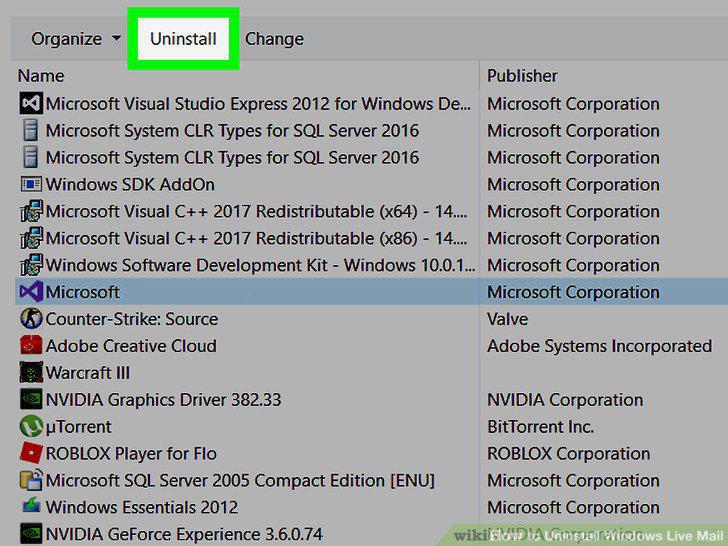
Task: Click Visual C++ 2017 Redistributable (x64) icon
Action: (x=32, y=211)
